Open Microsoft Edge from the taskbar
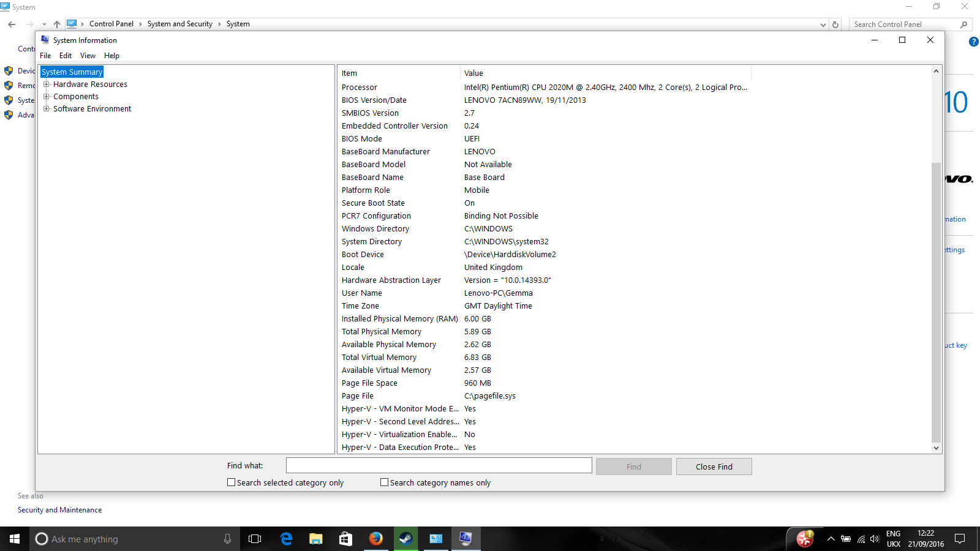This screenshot has height=551, width=980. 286,539
